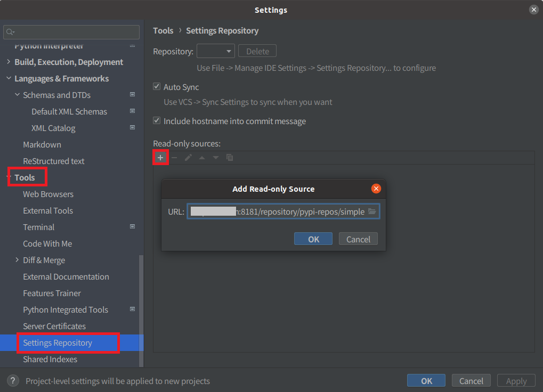This screenshot has height=392, width=543.
Task: Open Markdown settings
Action: (x=42, y=145)
